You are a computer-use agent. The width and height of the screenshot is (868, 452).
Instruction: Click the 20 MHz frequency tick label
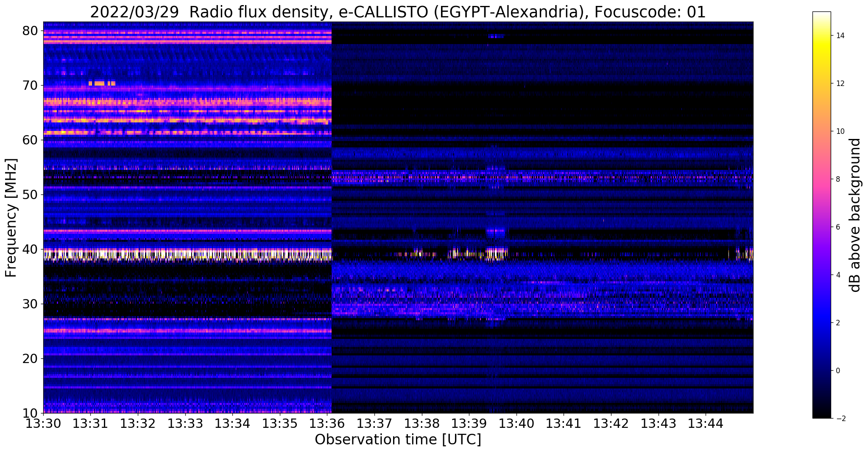coord(30,358)
